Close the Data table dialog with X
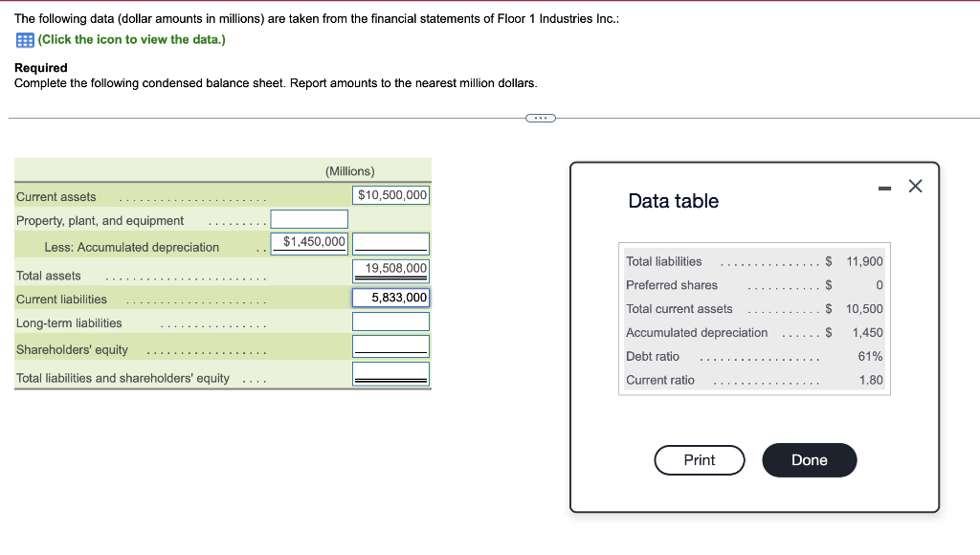This screenshot has height=555, width=980. (x=915, y=186)
